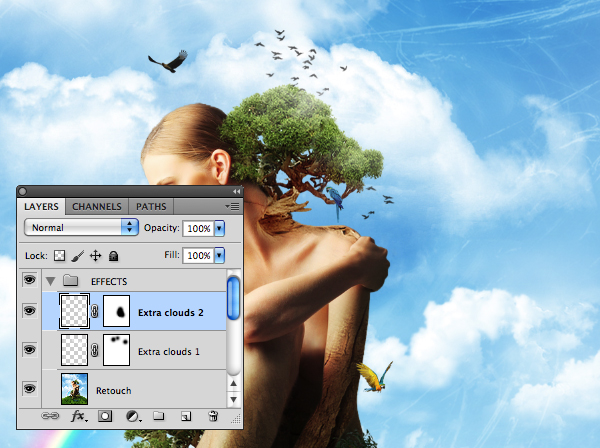
Task: Select the Layers tab
Action: pos(41,207)
